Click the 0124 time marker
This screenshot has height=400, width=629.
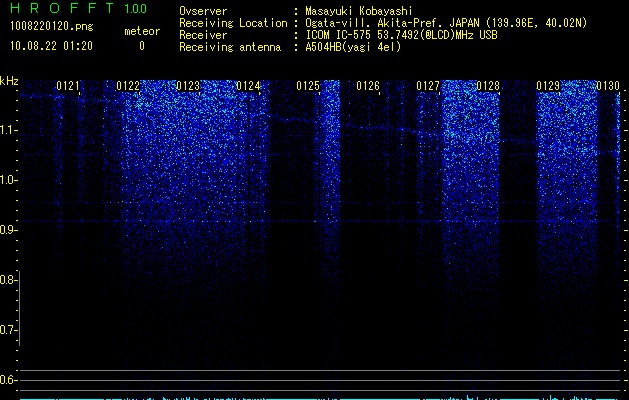[x=248, y=86]
